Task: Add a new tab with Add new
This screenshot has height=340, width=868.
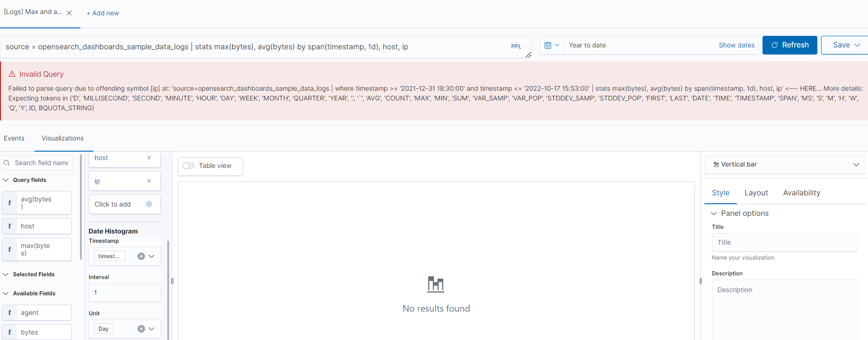Action: point(103,13)
